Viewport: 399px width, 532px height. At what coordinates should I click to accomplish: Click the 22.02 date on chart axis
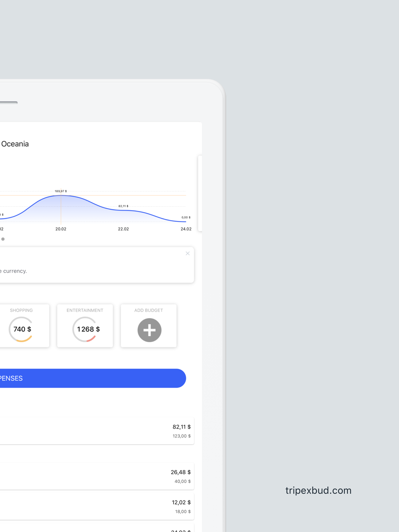(123, 229)
